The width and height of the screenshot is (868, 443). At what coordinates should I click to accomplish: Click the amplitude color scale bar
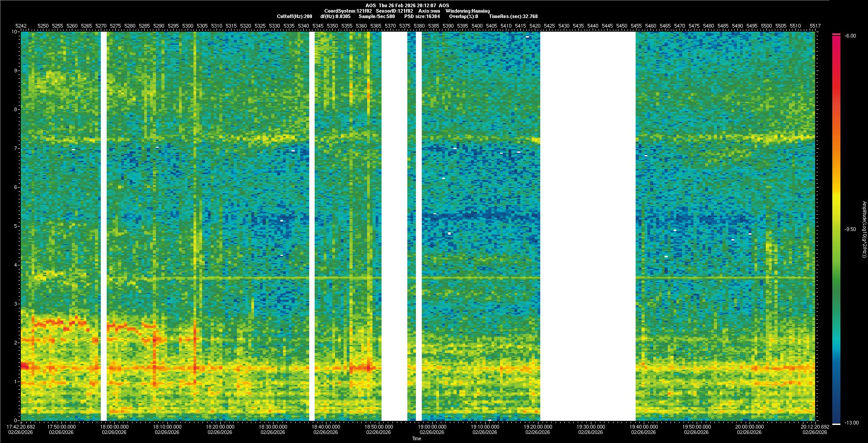(836, 229)
